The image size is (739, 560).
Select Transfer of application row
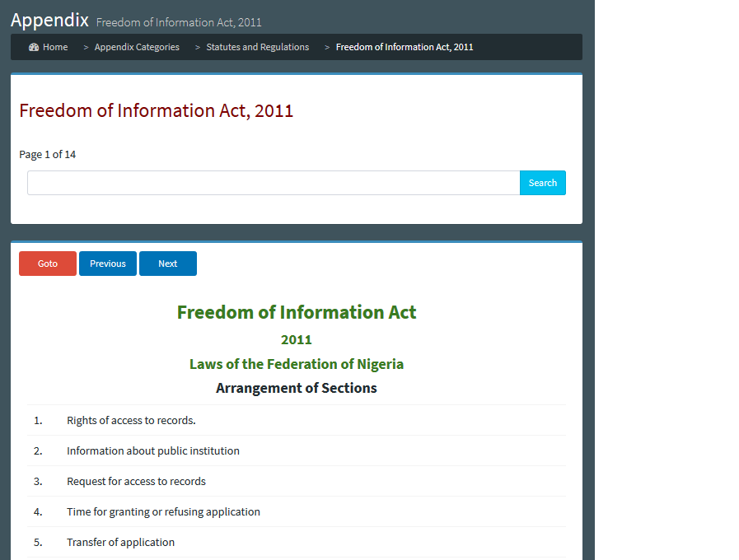click(x=297, y=542)
